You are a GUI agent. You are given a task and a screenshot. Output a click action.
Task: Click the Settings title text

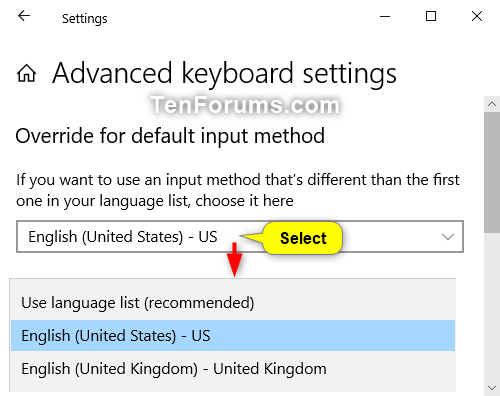(x=85, y=19)
